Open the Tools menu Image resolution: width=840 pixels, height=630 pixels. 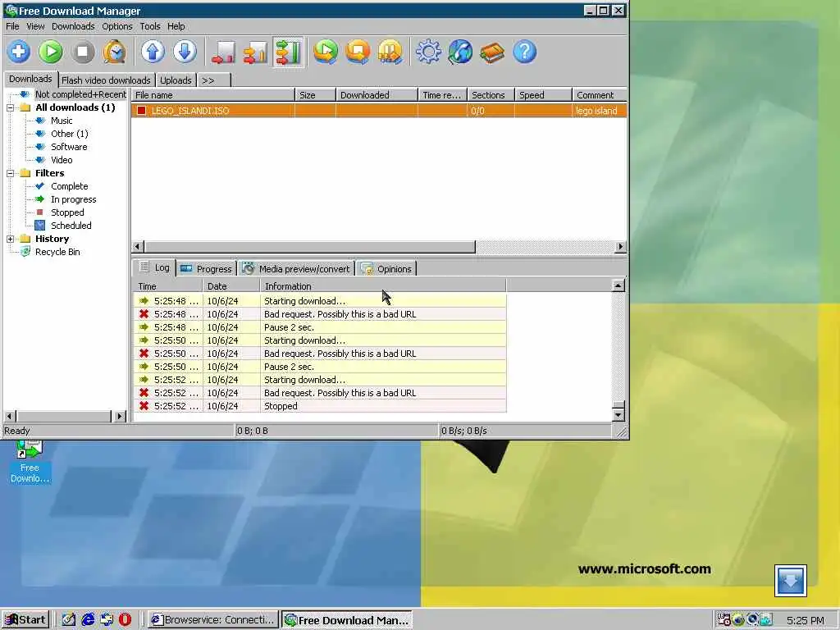click(x=150, y=26)
